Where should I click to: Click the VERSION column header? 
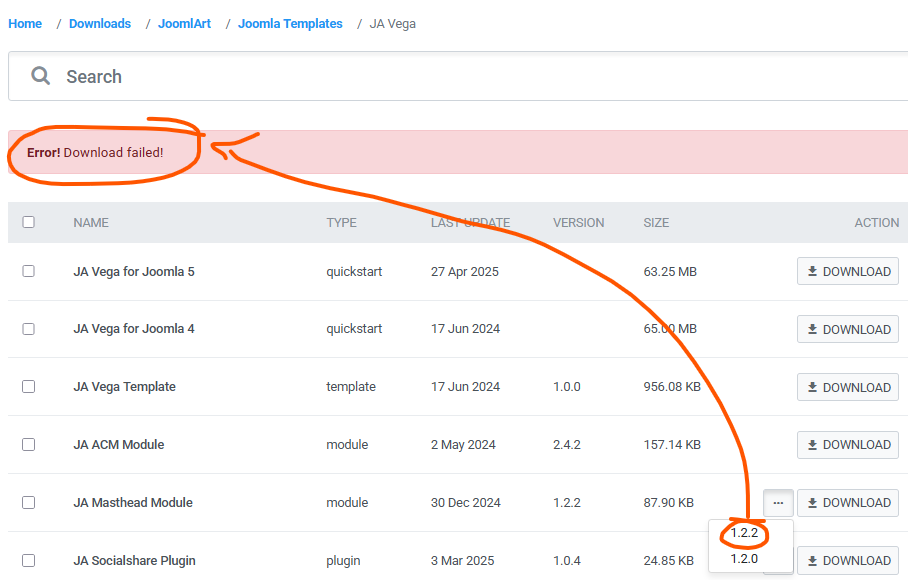[x=579, y=223]
